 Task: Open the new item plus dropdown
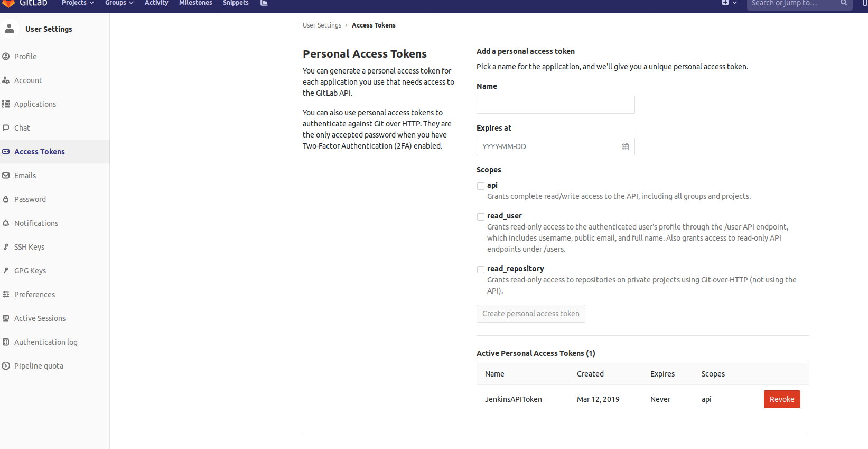(x=729, y=3)
